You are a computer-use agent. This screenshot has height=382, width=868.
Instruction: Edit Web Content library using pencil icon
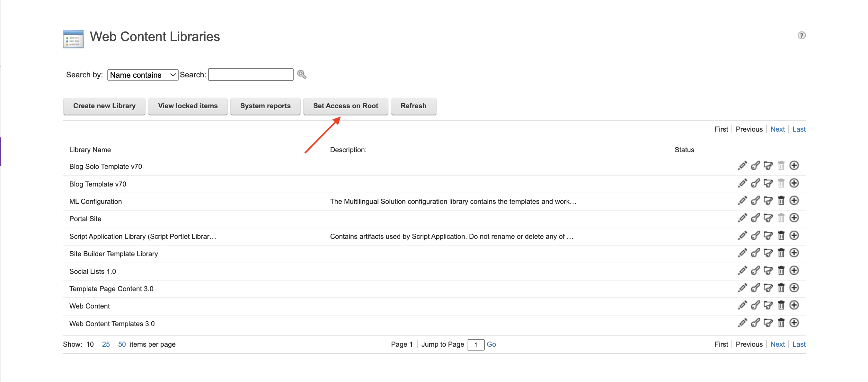[x=743, y=305]
